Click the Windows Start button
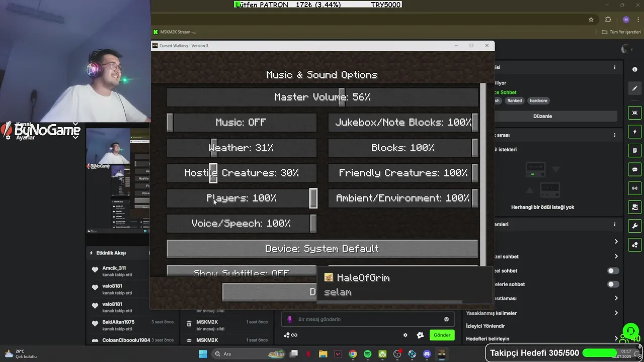644x362 pixels. (203, 354)
